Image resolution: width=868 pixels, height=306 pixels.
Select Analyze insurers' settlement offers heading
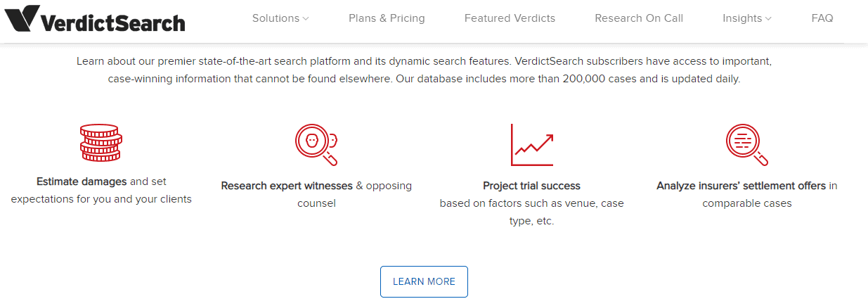[x=741, y=186]
